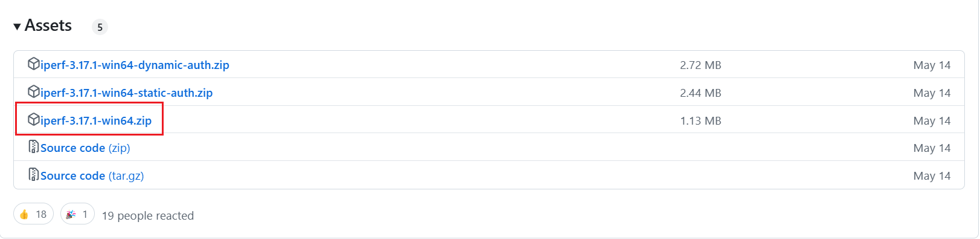This screenshot has height=239, width=980.
Task: Click the assets count badge showing 5
Action: (x=100, y=27)
